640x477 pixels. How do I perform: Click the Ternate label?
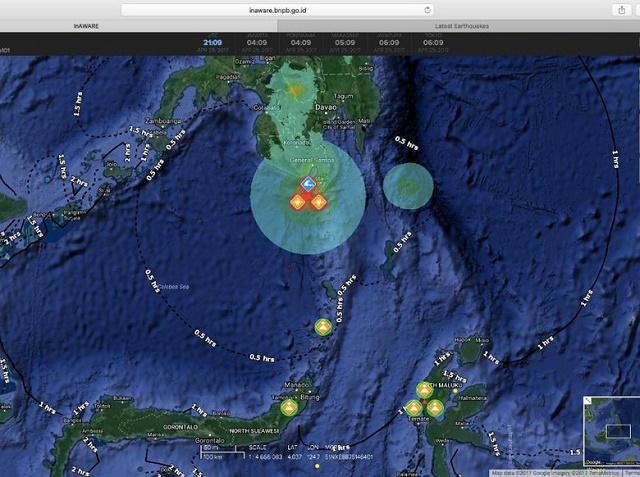(419, 419)
